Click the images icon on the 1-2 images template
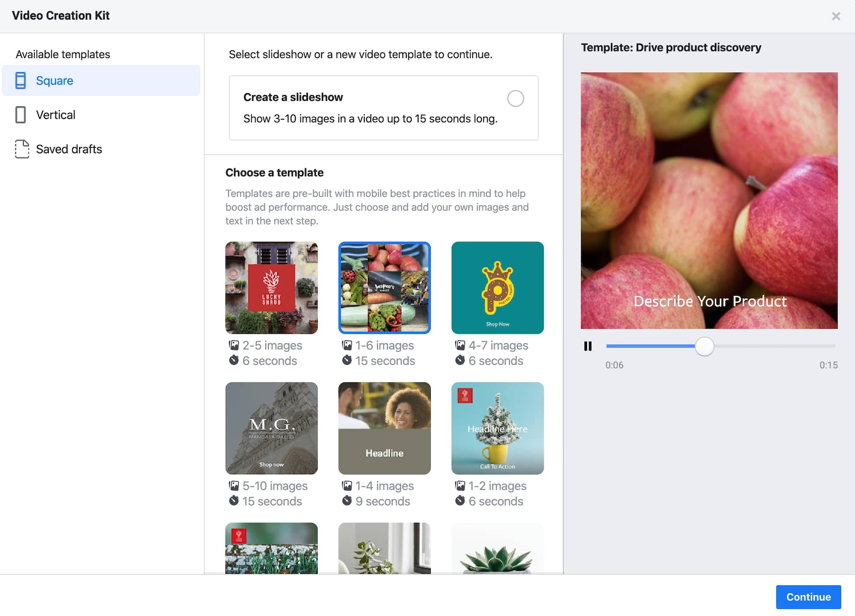This screenshot has width=855, height=616. click(x=460, y=486)
